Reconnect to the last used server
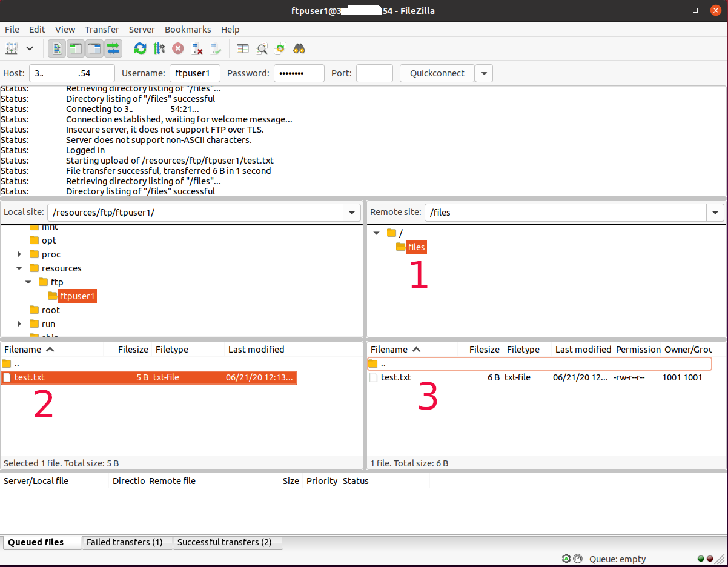The height and width of the screenshot is (567, 728). click(x=216, y=48)
